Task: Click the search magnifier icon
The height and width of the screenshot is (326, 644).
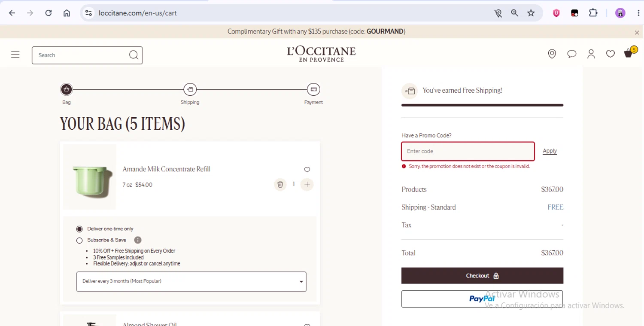Action: (134, 55)
